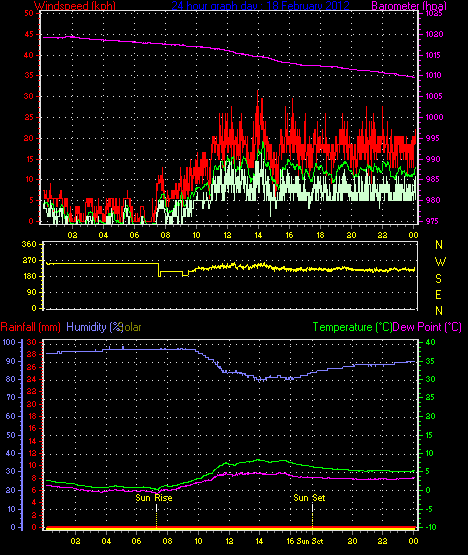Click the Dew Point (°C) legend label

coord(427,327)
